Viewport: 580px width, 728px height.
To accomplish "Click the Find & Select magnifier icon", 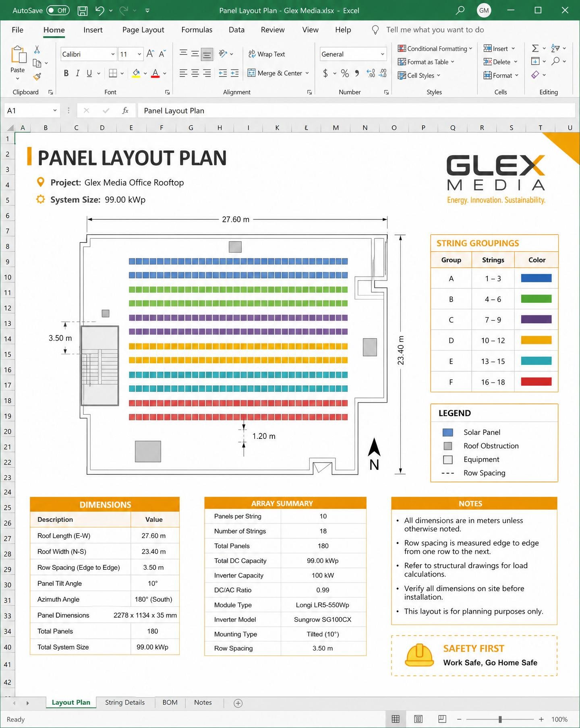I will [x=555, y=61].
